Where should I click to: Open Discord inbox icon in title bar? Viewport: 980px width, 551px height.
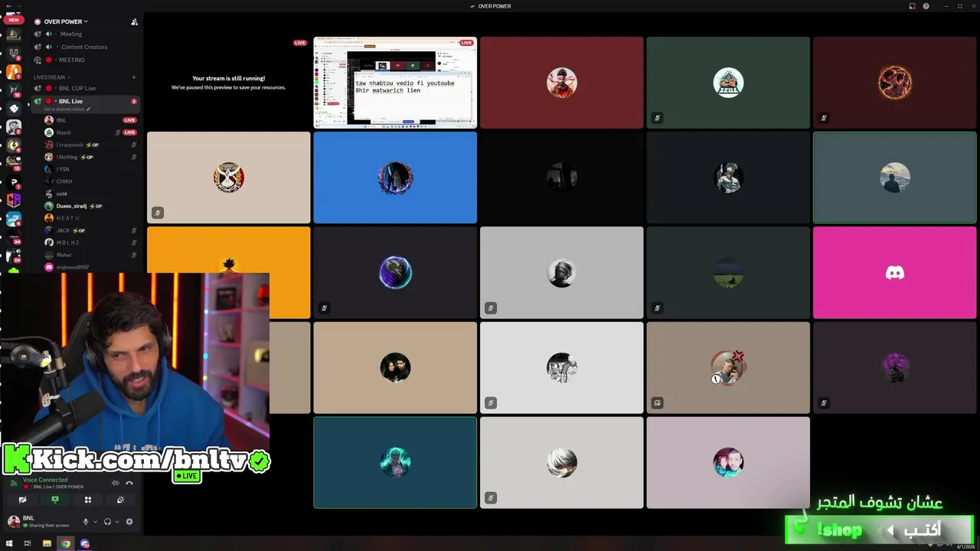pyautogui.click(x=912, y=6)
